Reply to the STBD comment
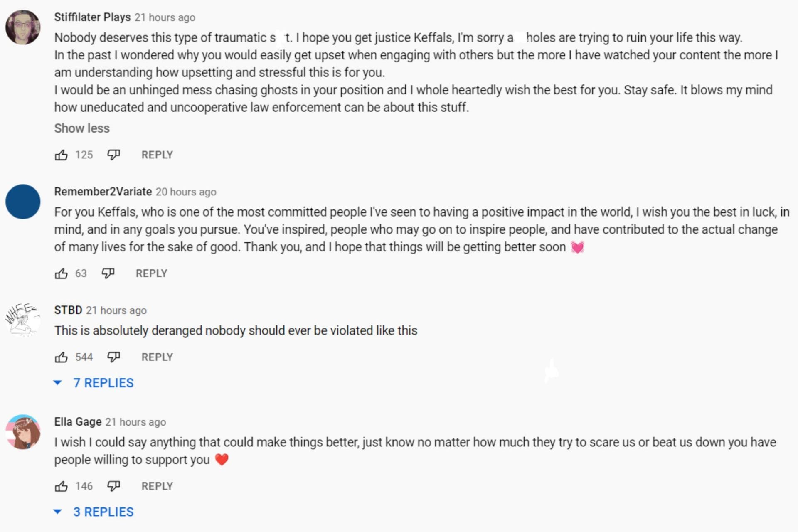Viewport: 798px width, 532px height. pos(157,357)
